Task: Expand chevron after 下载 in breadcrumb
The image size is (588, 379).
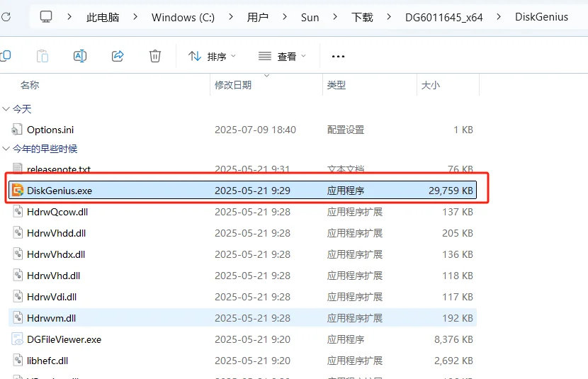Action: click(x=389, y=17)
